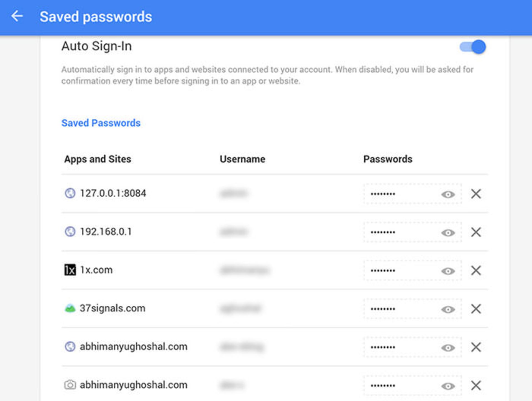The image size is (532, 401).
Task: Turn off the Auto Sign-In switch
Action: pyautogui.click(x=473, y=47)
